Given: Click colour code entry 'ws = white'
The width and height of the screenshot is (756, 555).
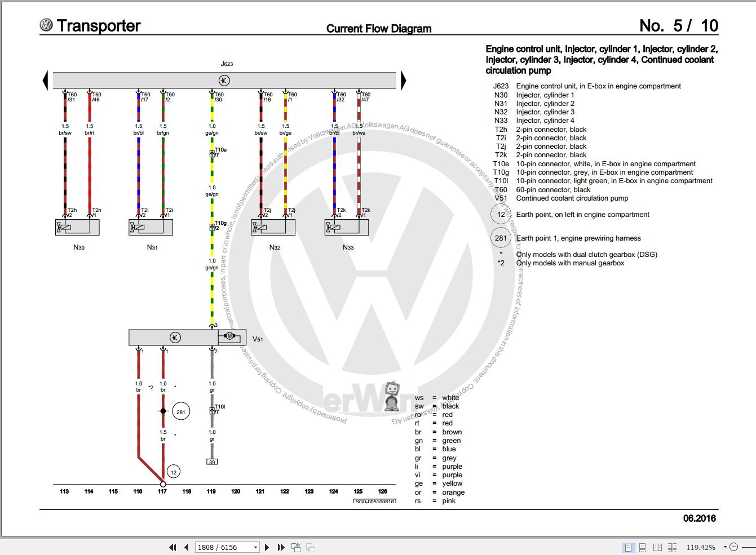Looking at the screenshot, I should (x=437, y=398).
